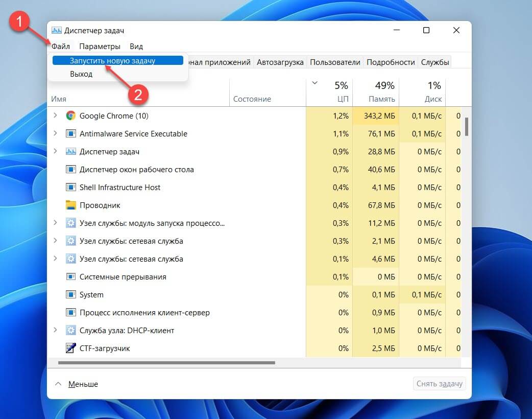Image resolution: width=532 pixels, height=419 pixels.
Task: Switch to the Подробности tab
Action: click(x=391, y=62)
